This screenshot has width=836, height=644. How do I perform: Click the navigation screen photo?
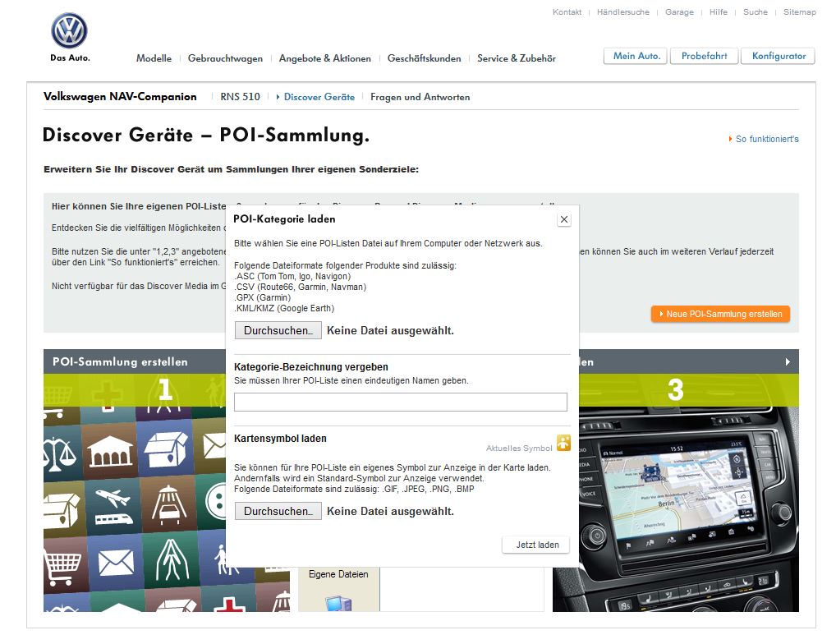(x=676, y=509)
